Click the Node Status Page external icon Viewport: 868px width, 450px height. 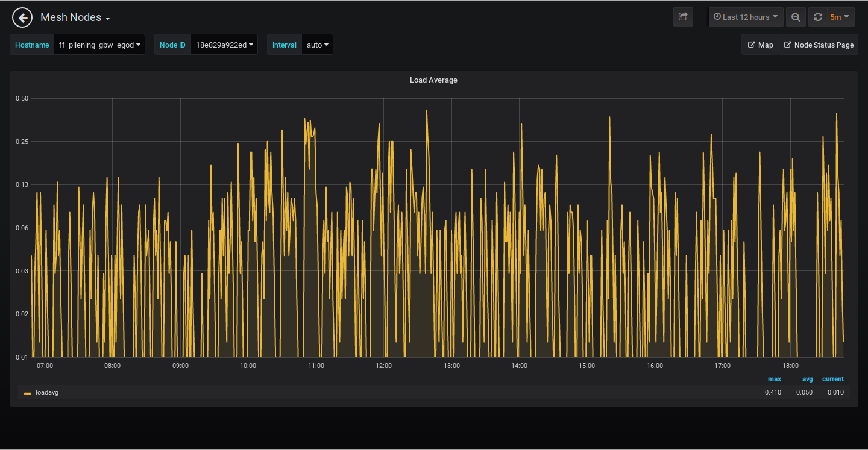(x=787, y=45)
